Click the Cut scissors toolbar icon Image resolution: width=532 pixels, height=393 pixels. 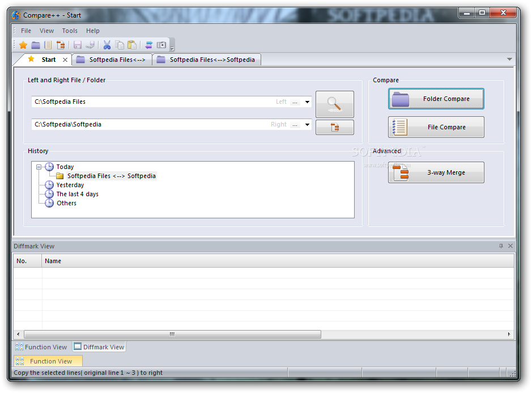click(x=107, y=45)
